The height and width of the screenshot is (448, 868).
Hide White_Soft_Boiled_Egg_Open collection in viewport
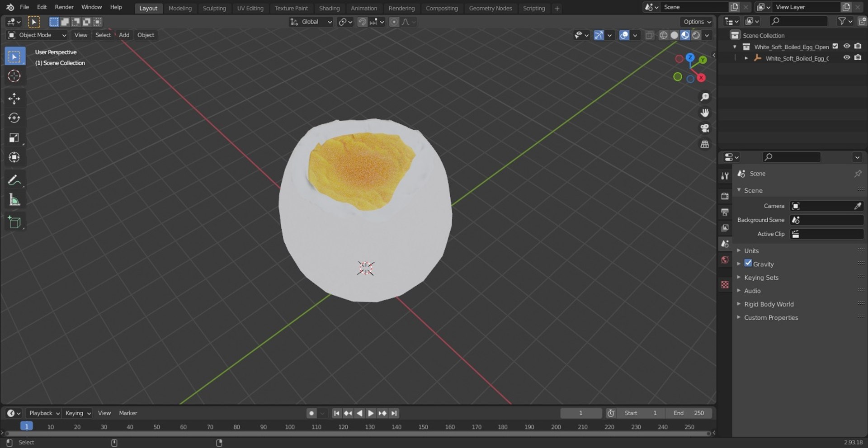(847, 46)
